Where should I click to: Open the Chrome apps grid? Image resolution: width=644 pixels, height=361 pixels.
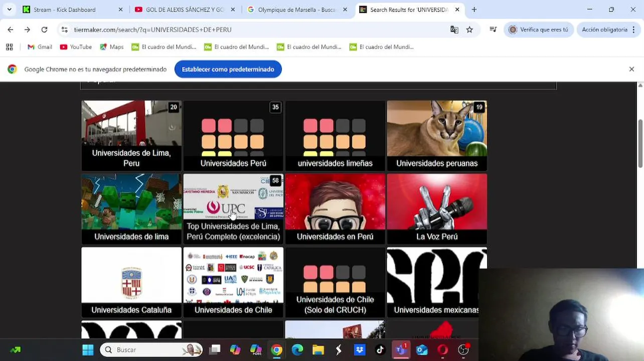9,47
